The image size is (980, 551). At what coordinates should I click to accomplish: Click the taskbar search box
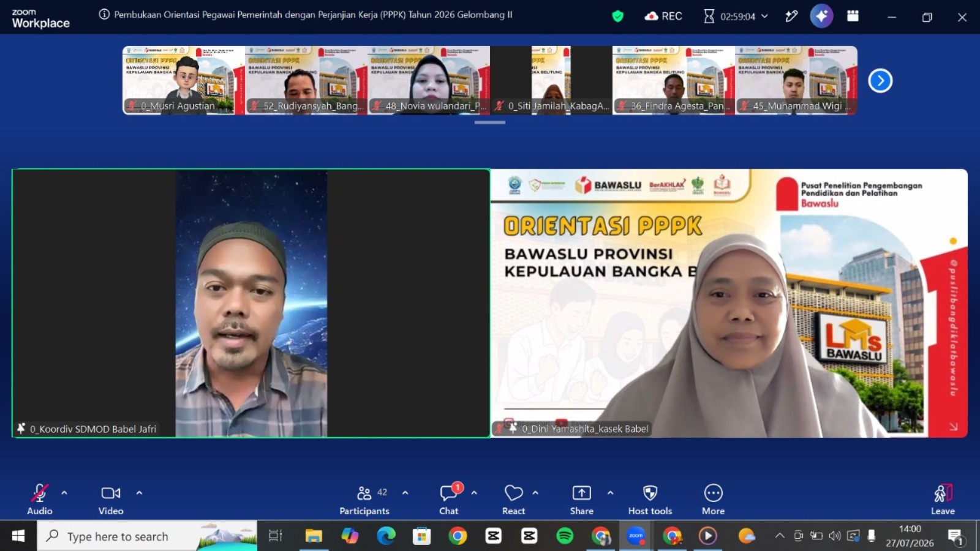(147, 536)
